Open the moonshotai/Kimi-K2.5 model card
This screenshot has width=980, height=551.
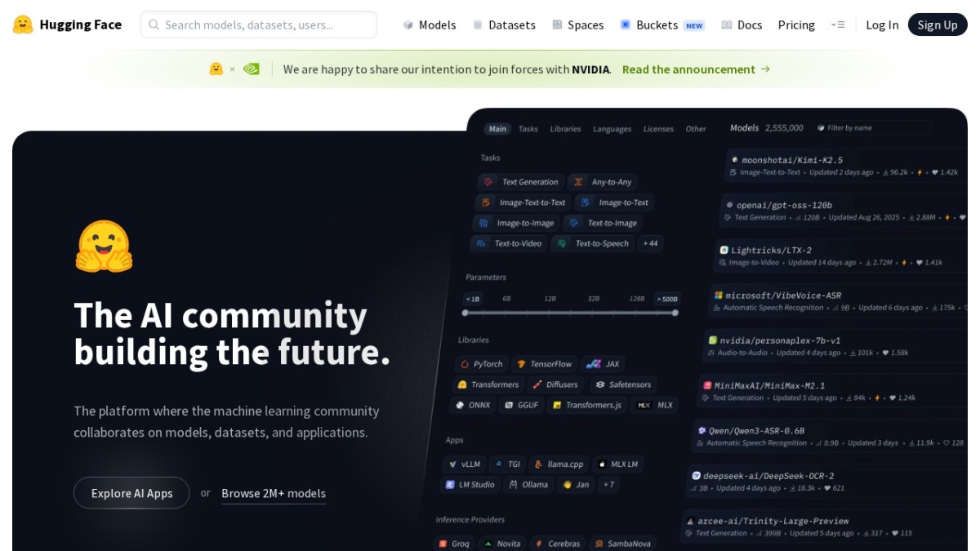(845, 166)
